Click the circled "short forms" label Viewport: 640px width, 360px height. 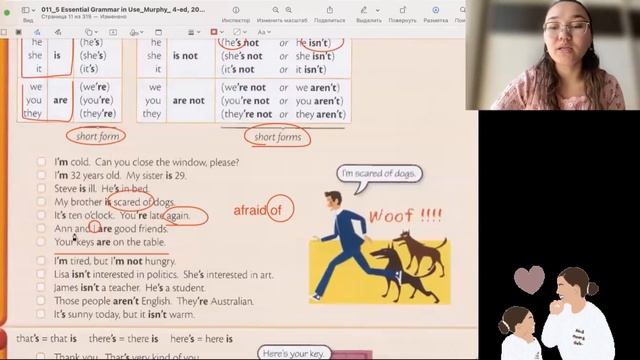278,137
